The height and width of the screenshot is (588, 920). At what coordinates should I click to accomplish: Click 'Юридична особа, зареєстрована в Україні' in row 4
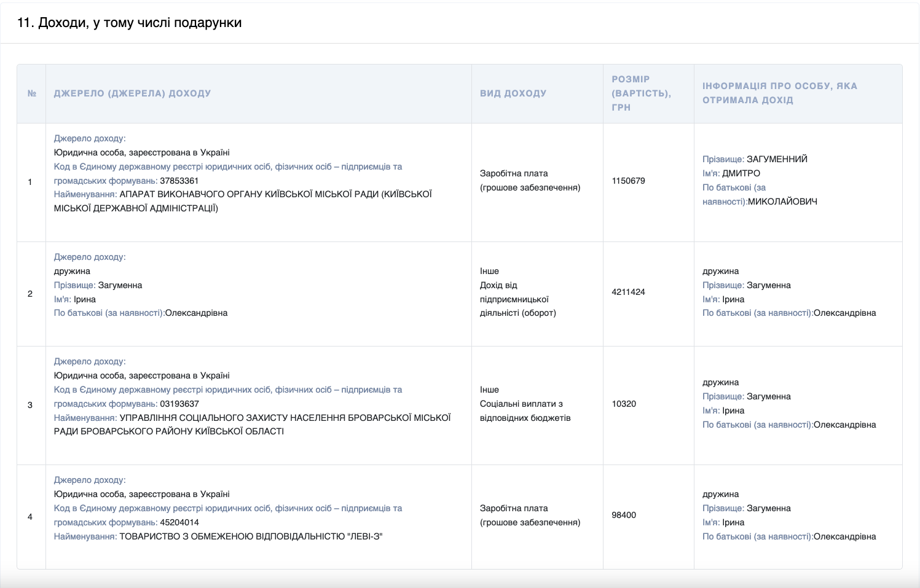142,494
